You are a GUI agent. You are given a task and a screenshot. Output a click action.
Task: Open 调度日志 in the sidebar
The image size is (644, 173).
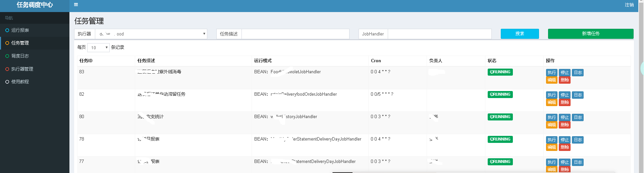[x=35, y=56]
